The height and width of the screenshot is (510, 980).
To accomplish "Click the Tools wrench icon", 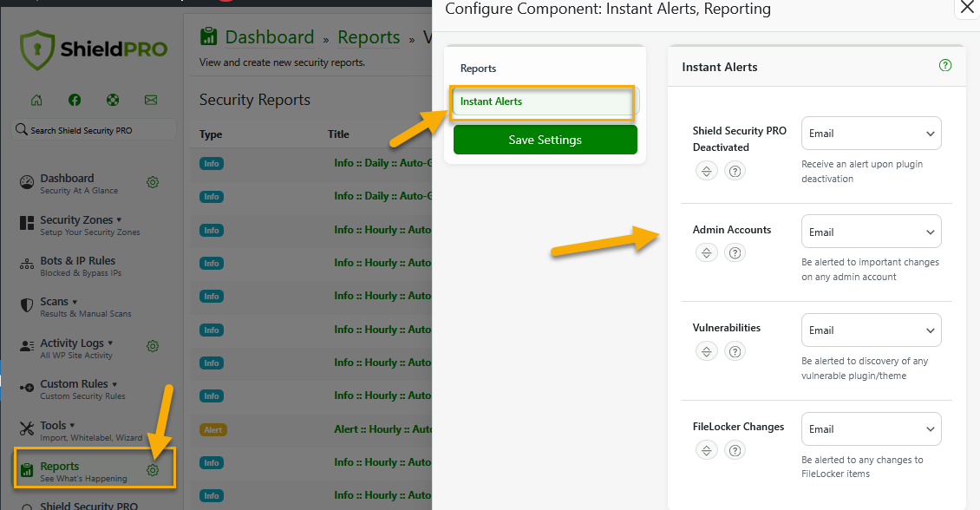I will tap(27, 428).
